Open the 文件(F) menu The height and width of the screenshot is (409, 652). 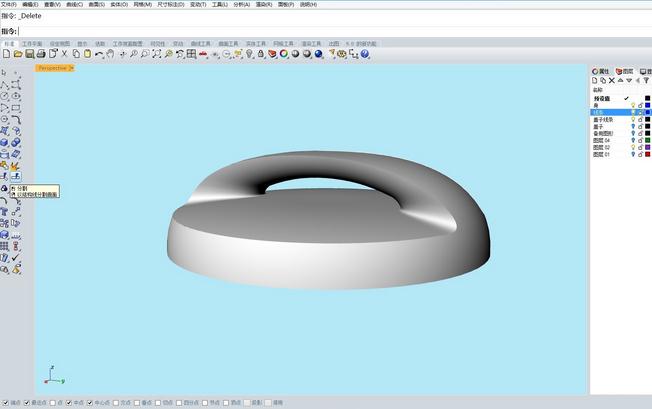pyautogui.click(x=9, y=4)
